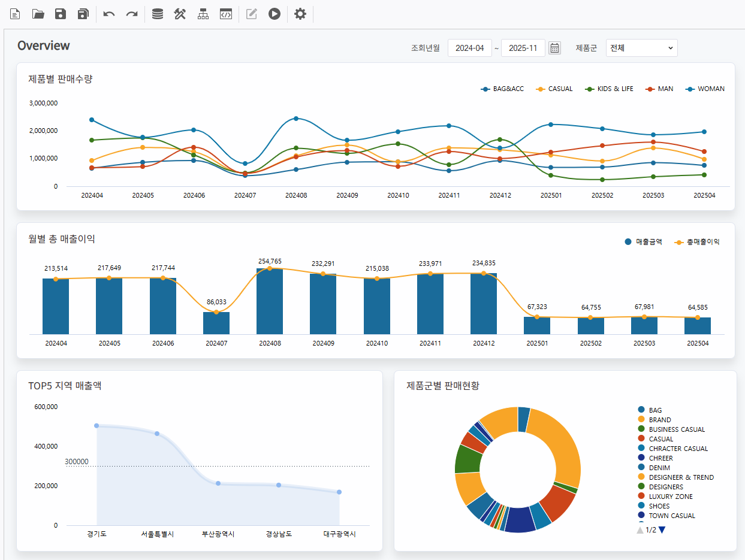
Task: Click the start month field 2024-04
Action: [469, 48]
